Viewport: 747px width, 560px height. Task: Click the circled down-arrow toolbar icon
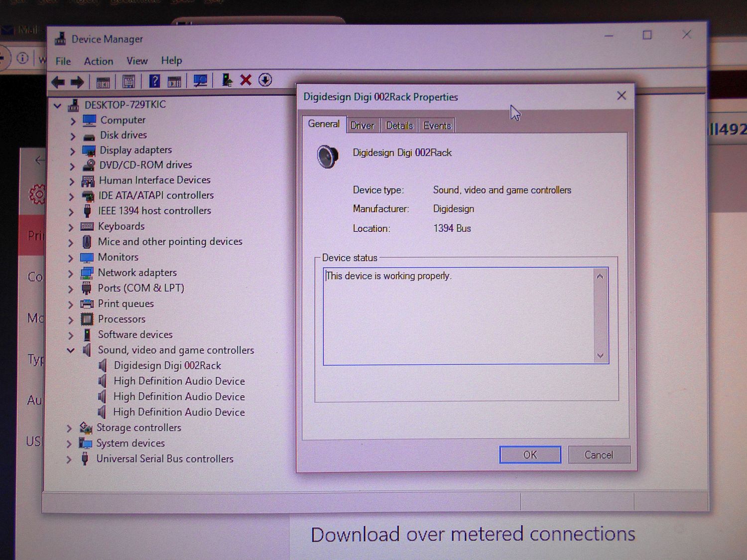(265, 80)
